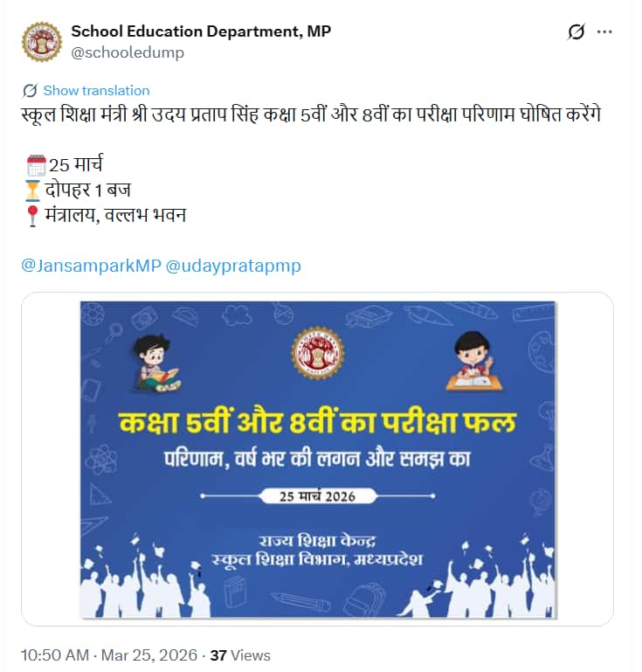Click the reading boy illustration in poster
This screenshot has width=642, height=672.
point(155,363)
